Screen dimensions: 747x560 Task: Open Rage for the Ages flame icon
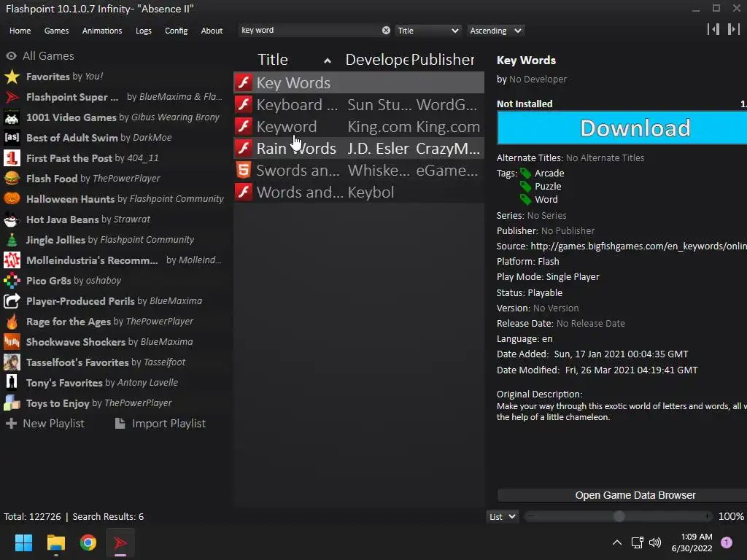[x=12, y=322]
